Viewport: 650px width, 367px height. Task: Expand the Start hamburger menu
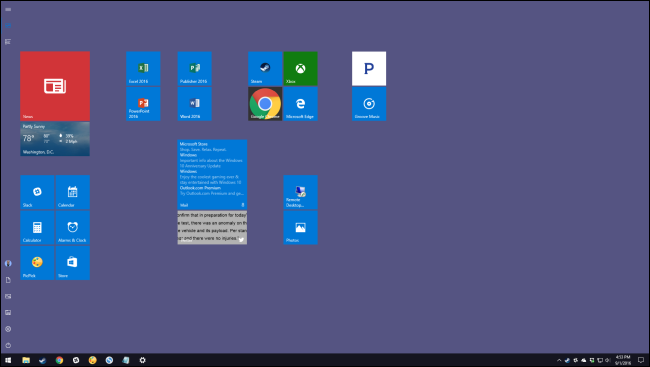click(8, 9)
